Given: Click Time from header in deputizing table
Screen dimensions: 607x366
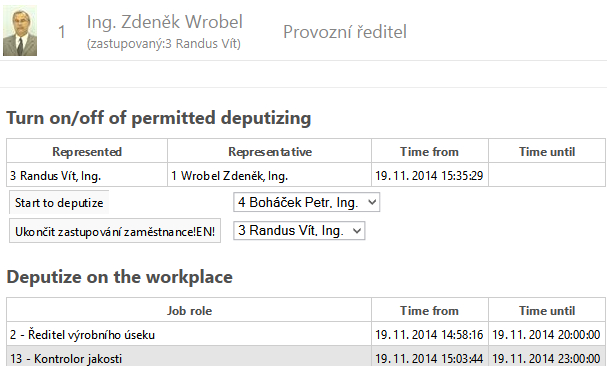Looking at the screenshot, I should 430,151.
